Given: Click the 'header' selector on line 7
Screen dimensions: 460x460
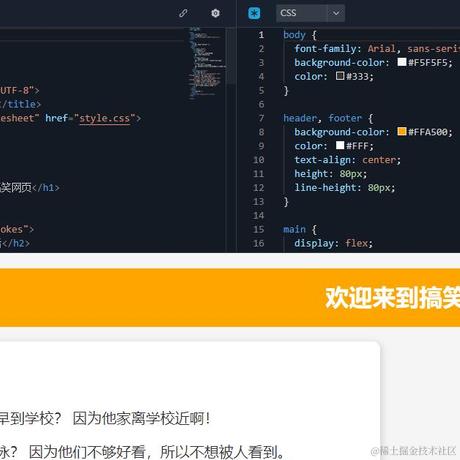Looking at the screenshot, I should click(x=300, y=118).
